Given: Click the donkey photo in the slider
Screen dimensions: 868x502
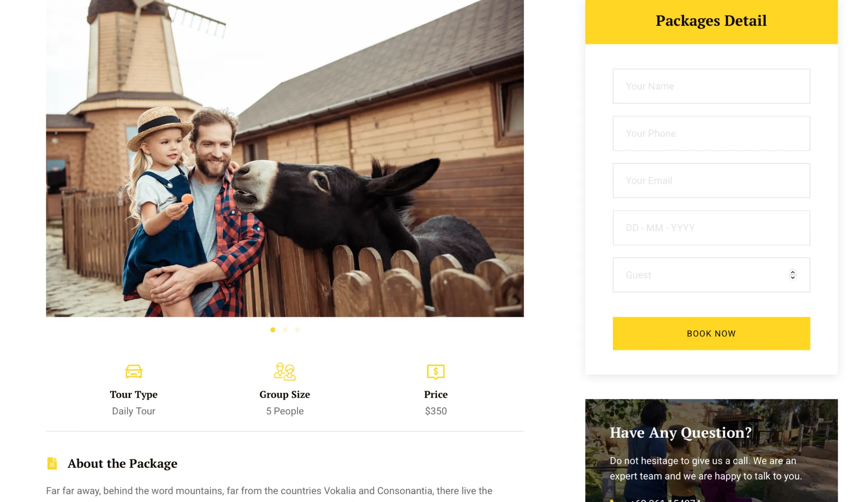Looking at the screenshot, I should (x=285, y=158).
